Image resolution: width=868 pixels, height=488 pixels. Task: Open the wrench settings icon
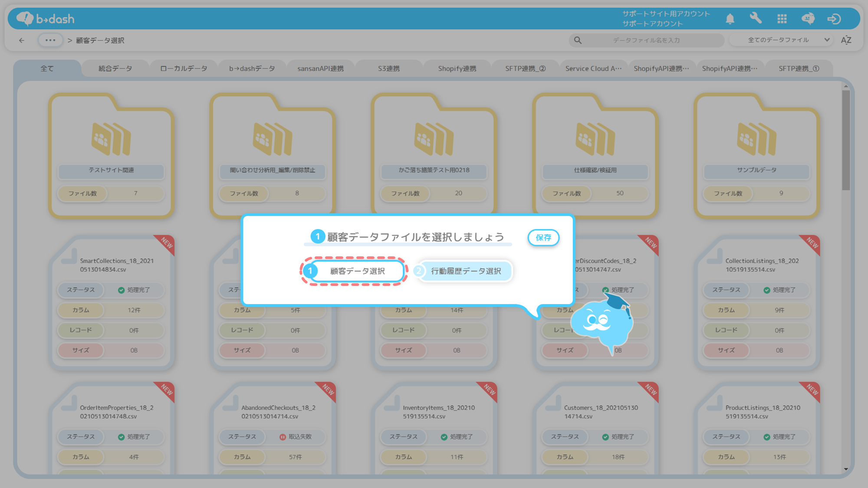[x=756, y=18]
